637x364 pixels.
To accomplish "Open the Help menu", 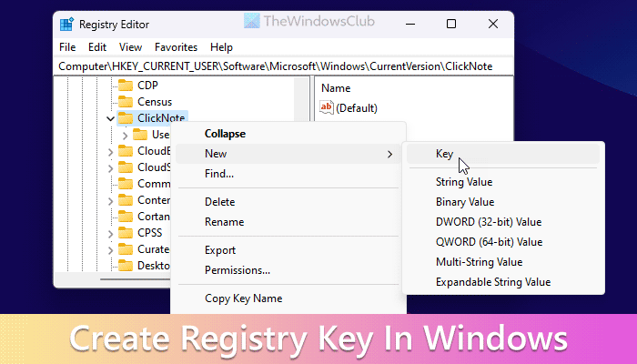I will click(221, 47).
